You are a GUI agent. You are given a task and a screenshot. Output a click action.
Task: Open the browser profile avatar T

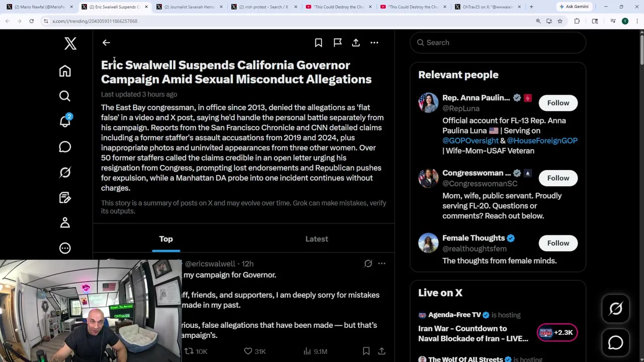pos(625,21)
